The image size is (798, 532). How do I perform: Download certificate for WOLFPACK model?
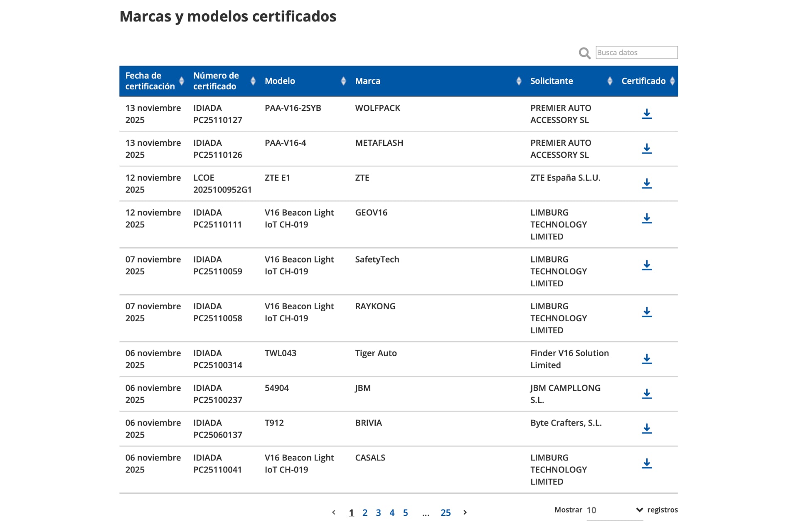click(647, 114)
